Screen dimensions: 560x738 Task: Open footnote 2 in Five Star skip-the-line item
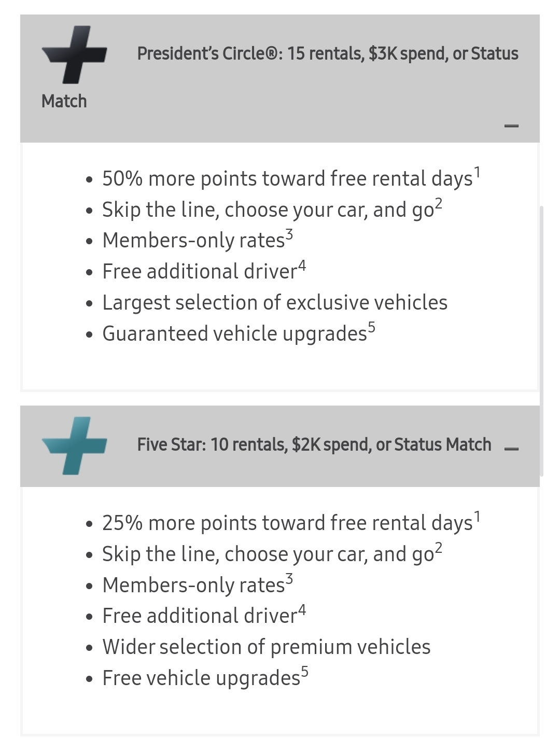[439, 548]
